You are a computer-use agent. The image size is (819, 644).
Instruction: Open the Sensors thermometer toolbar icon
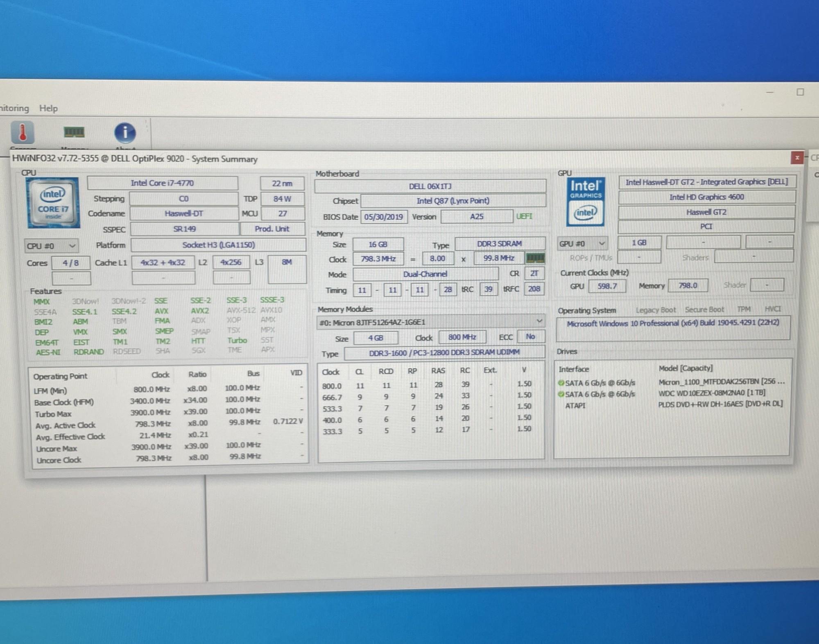click(23, 132)
